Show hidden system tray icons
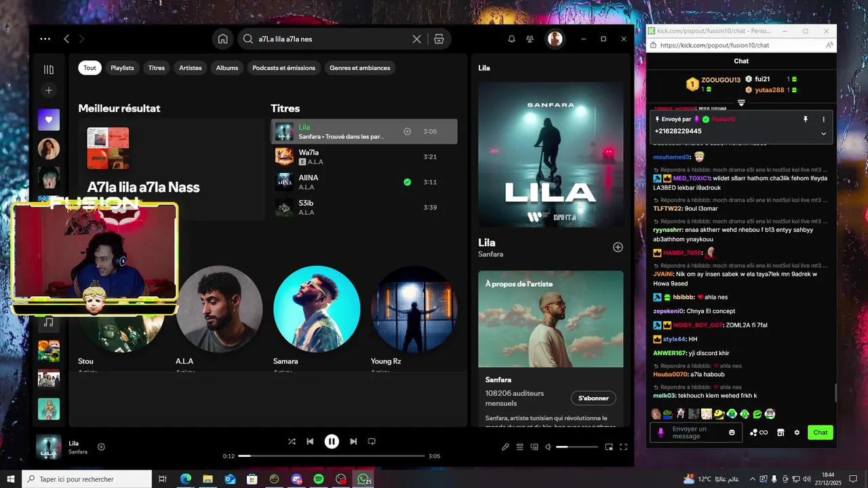The width and height of the screenshot is (868, 488). [752, 479]
